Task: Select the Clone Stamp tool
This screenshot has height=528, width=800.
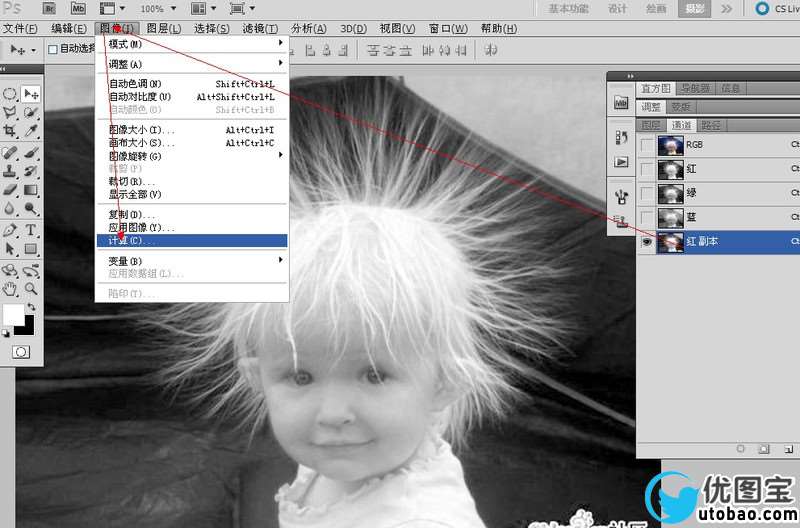Action: pyautogui.click(x=10, y=171)
